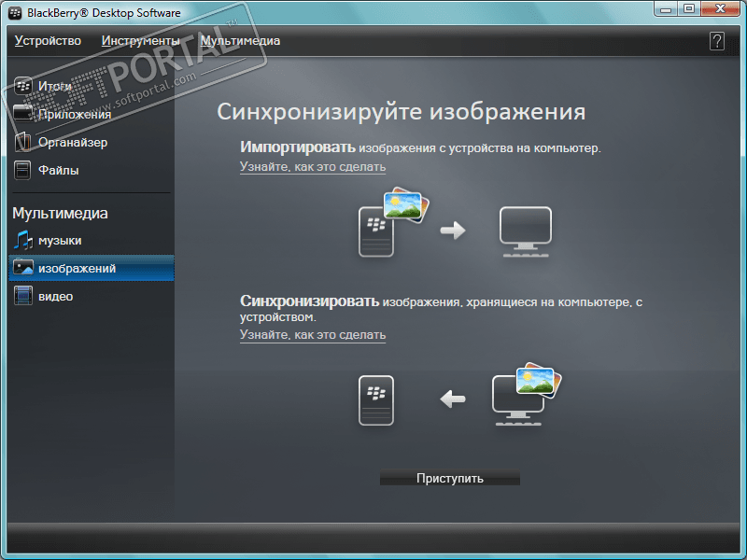Click the Файлы storage icon
The height and width of the screenshot is (560, 747).
tap(22, 170)
